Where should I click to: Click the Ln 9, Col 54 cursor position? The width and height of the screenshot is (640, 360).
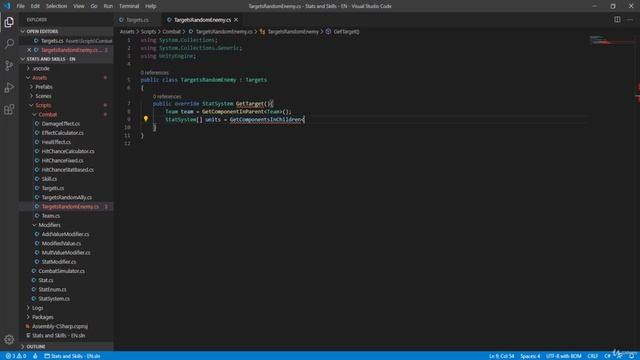pyautogui.click(x=501, y=356)
